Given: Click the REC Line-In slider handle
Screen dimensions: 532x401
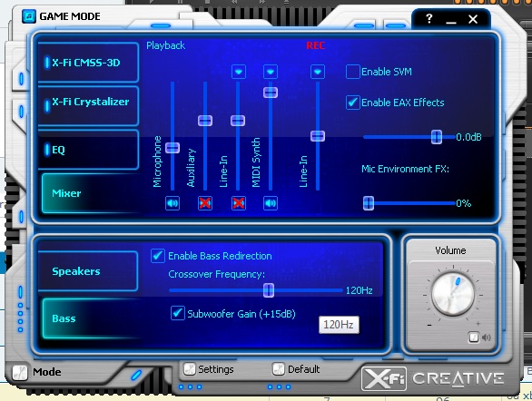Looking at the screenshot, I should click(318, 136).
